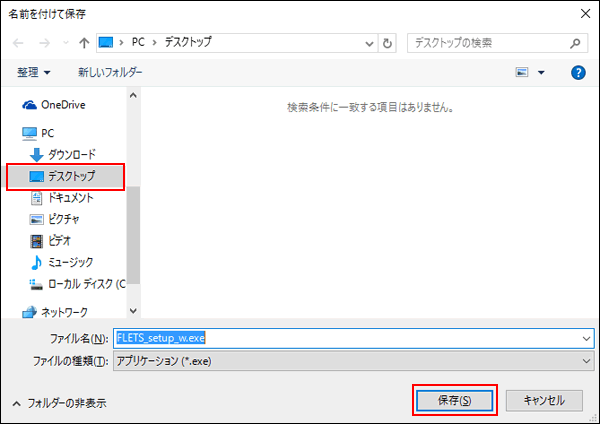
Task: Open the 整理 dropdown menu
Action: point(33,73)
